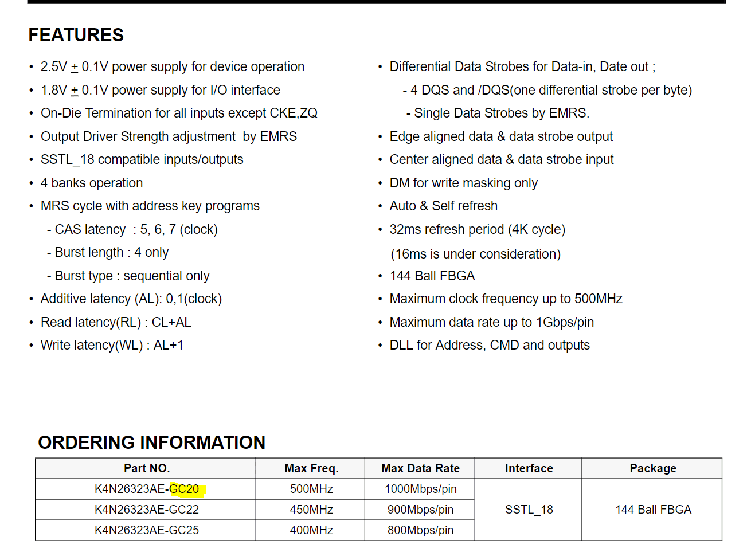Click the 500MHz table cell

311,489
